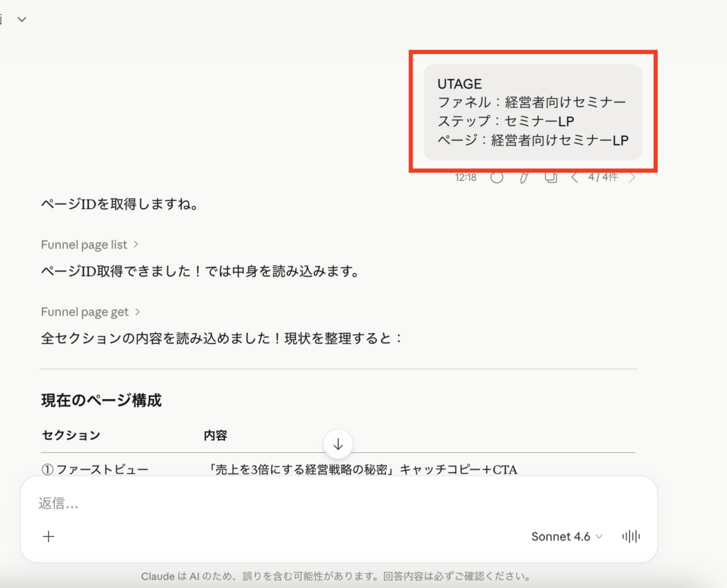Open attachment options with the plus icon
Image resolution: width=727 pixels, height=588 pixels.
[x=48, y=536]
